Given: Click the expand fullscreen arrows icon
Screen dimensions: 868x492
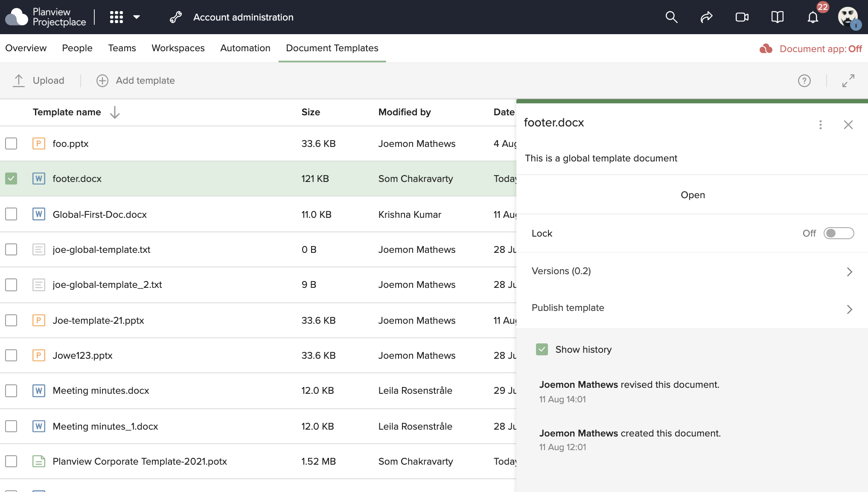Looking at the screenshot, I should click(848, 81).
